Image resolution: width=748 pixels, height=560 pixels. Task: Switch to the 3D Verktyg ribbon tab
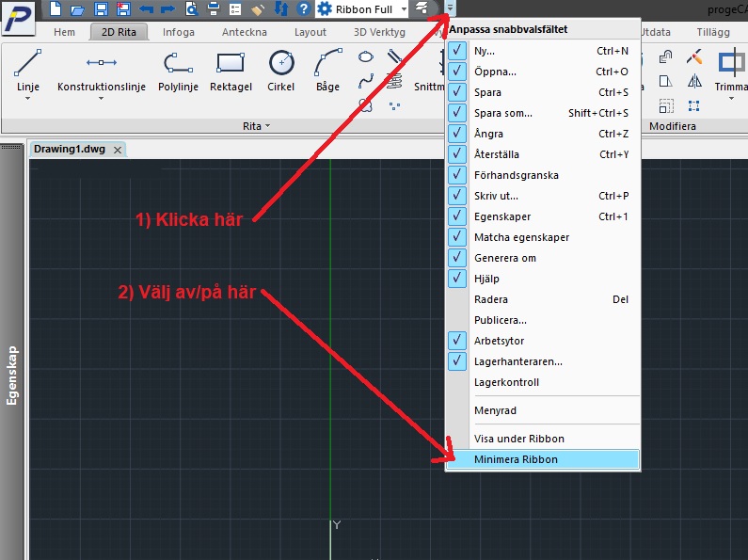coord(379,32)
